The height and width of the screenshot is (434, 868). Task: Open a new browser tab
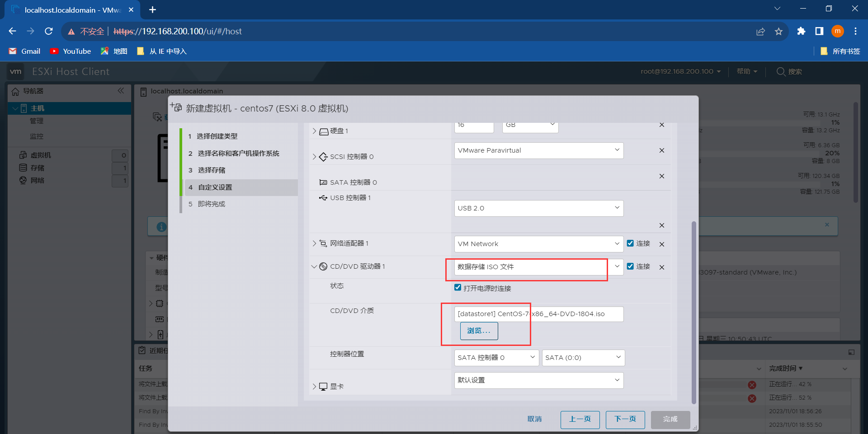coord(153,9)
